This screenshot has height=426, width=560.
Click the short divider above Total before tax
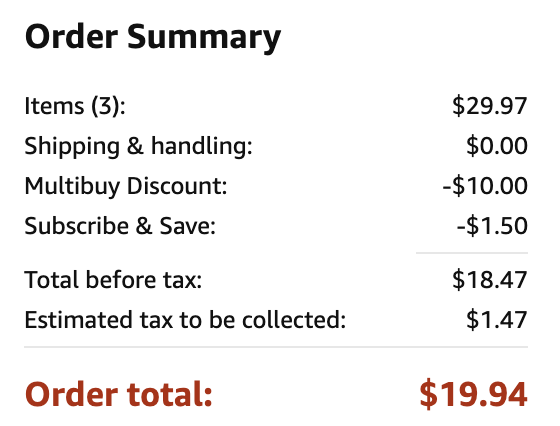coord(472,253)
